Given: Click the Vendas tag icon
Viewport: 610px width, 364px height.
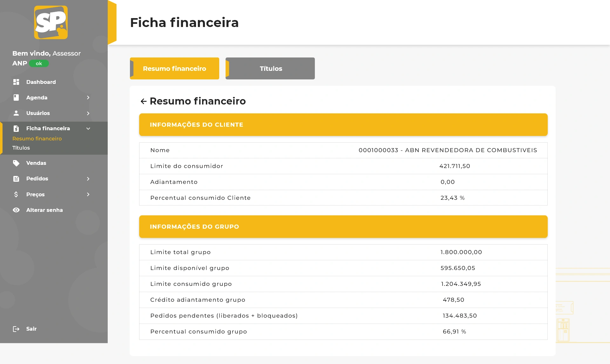Looking at the screenshot, I should pos(16,163).
